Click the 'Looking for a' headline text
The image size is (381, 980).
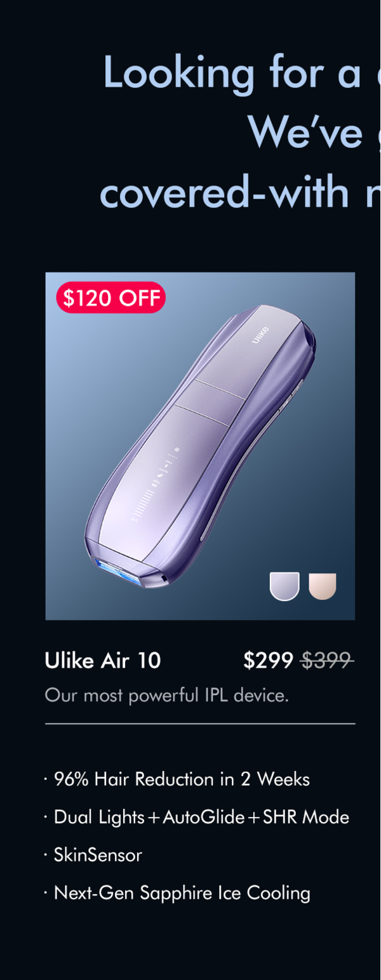pos(232,74)
